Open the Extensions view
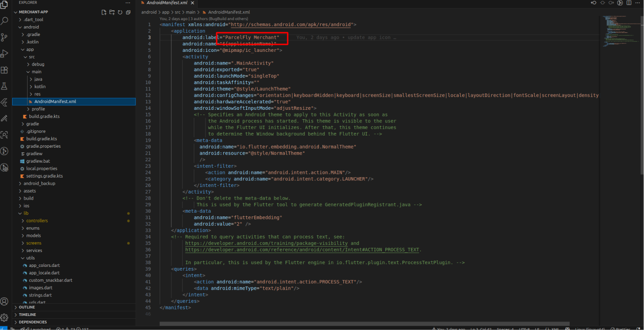 [x=5, y=70]
